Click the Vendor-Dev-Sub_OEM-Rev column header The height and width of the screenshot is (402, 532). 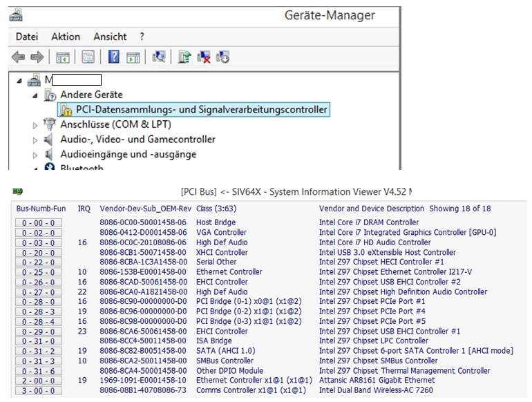click(146, 209)
